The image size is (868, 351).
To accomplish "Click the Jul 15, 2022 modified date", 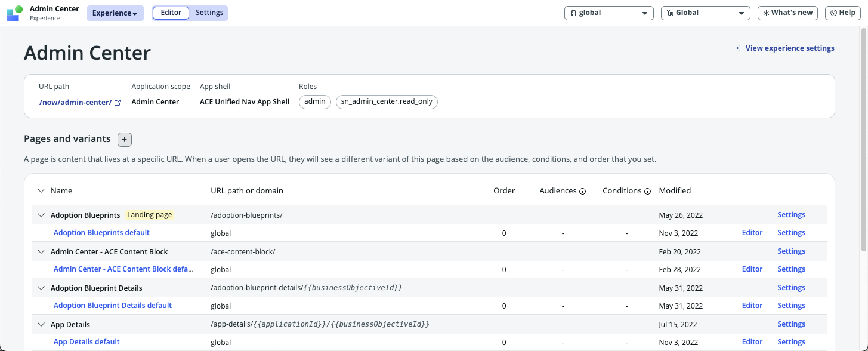I will 678,325.
